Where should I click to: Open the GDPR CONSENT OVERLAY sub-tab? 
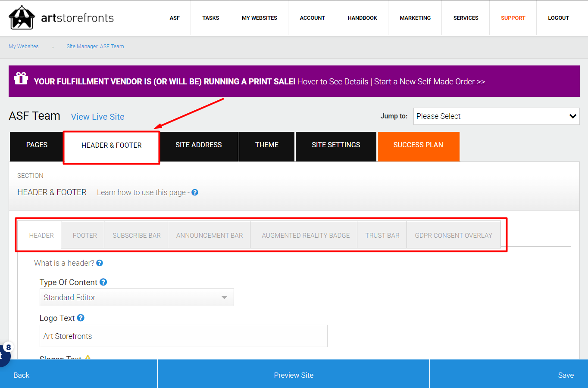click(x=454, y=236)
